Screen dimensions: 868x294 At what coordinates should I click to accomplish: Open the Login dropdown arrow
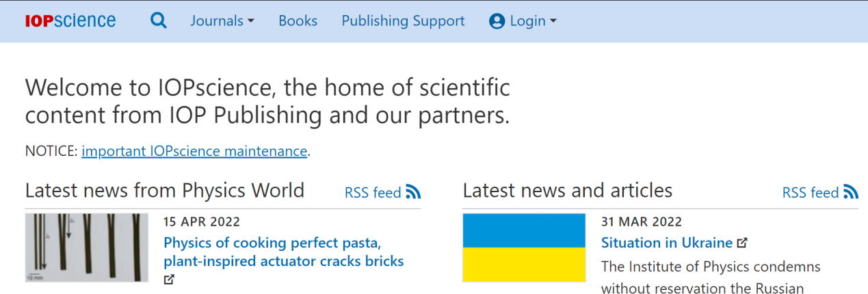coord(553,21)
